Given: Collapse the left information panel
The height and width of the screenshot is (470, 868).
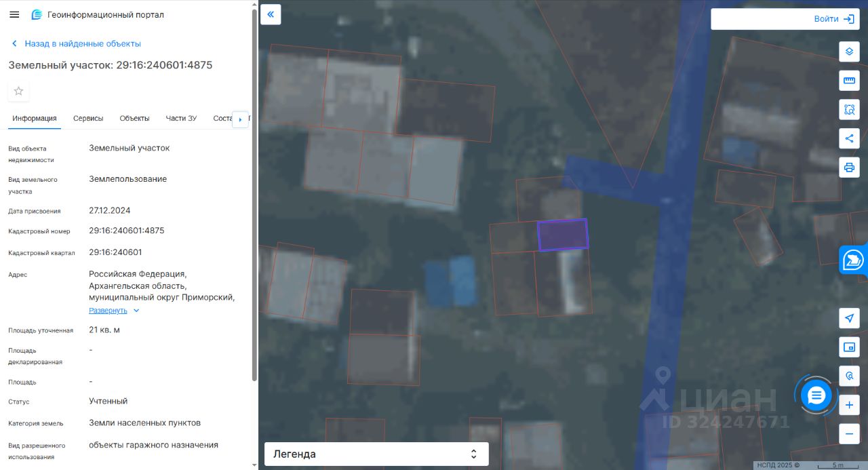Looking at the screenshot, I should [x=271, y=14].
